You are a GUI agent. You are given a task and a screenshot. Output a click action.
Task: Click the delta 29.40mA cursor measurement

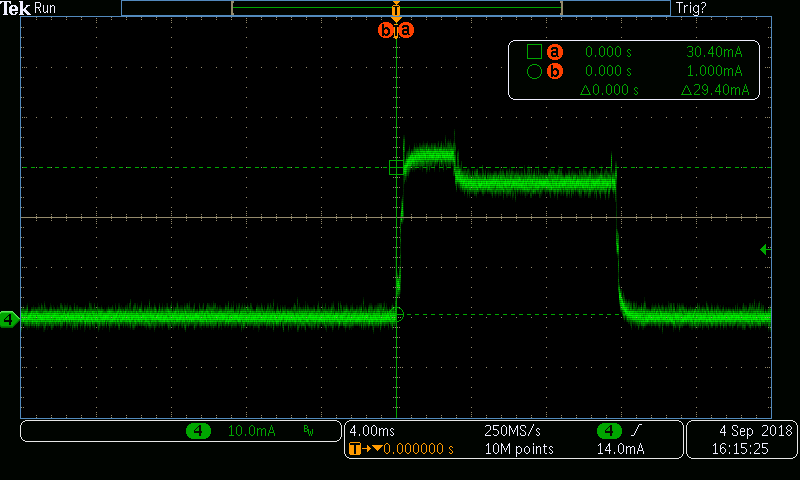pos(714,90)
